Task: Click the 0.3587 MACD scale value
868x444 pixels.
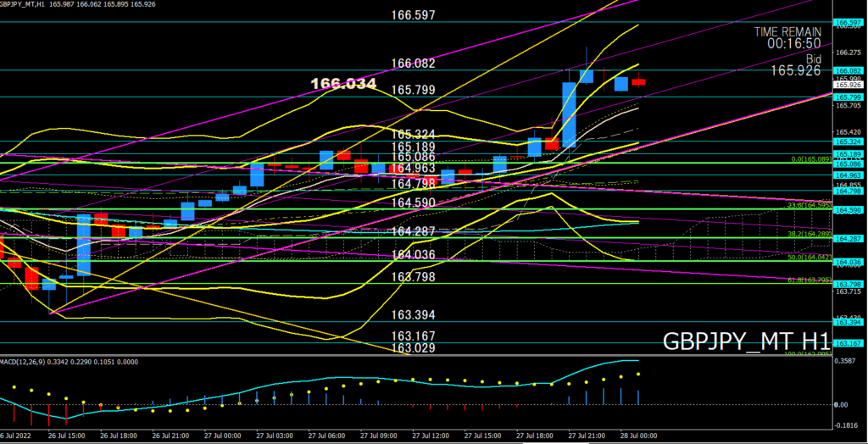Action: click(845, 361)
